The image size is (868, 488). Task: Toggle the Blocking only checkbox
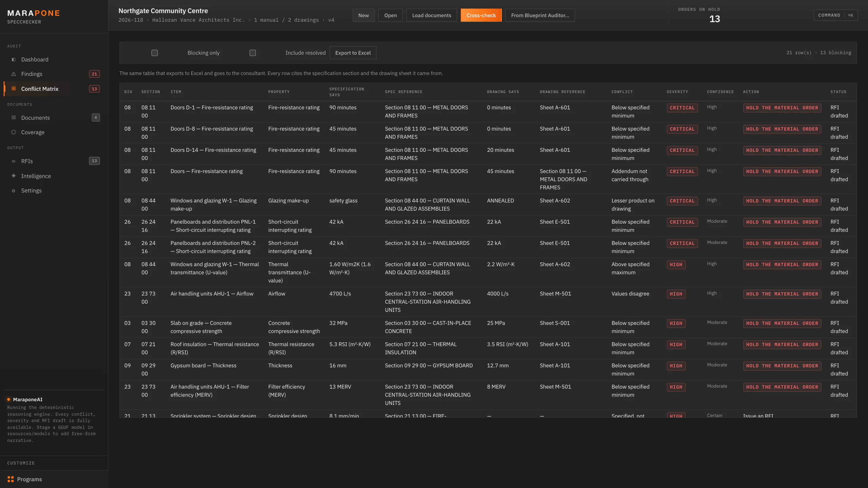155,53
